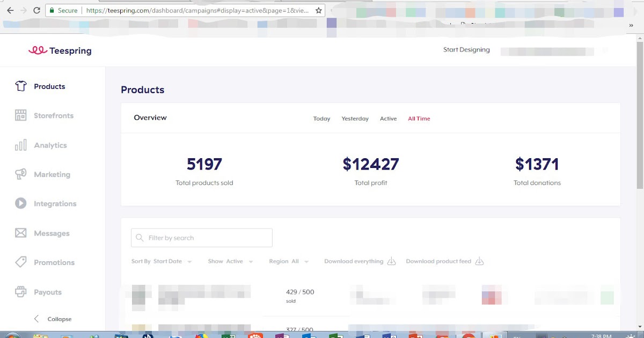Click the Download everything icon
Image resolution: width=644 pixels, height=338 pixels.
coord(391,261)
